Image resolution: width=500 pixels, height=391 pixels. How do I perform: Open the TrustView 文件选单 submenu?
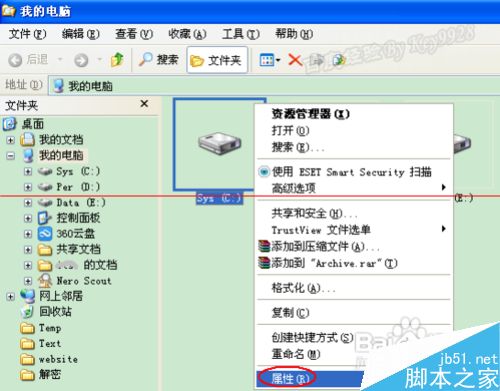click(x=354, y=230)
